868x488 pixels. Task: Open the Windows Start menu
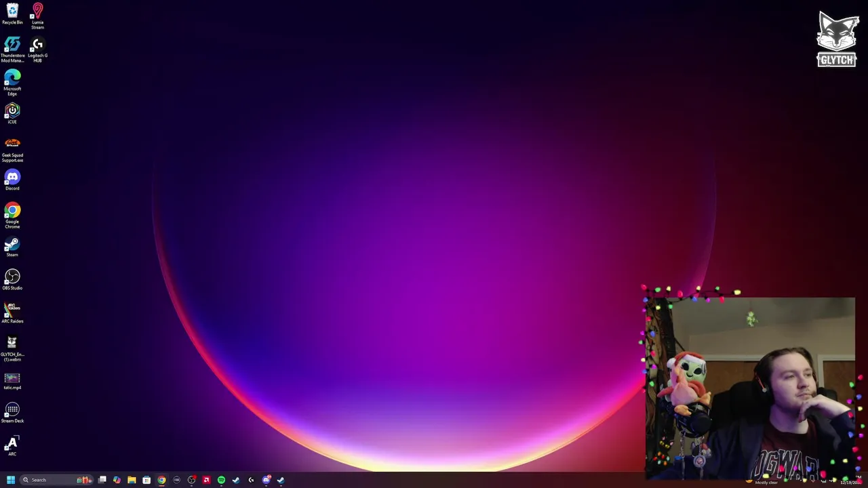tap(11, 480)
